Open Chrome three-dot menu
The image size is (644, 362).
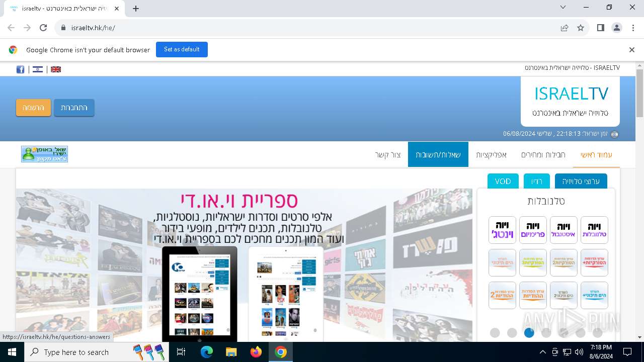(x=633, y=28)
